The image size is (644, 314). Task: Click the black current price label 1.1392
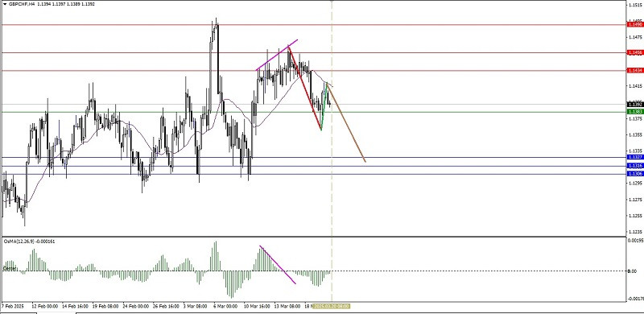pos(635,105)
